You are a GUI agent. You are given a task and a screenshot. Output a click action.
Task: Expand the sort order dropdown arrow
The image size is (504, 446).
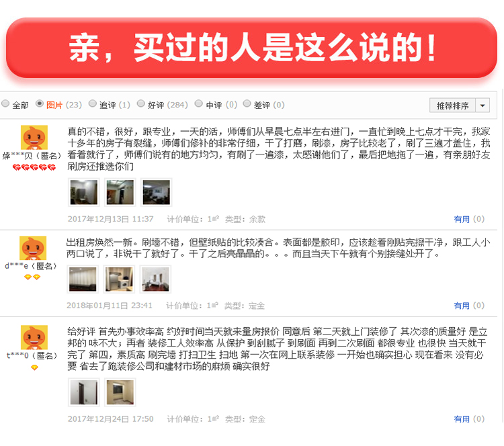482,105
